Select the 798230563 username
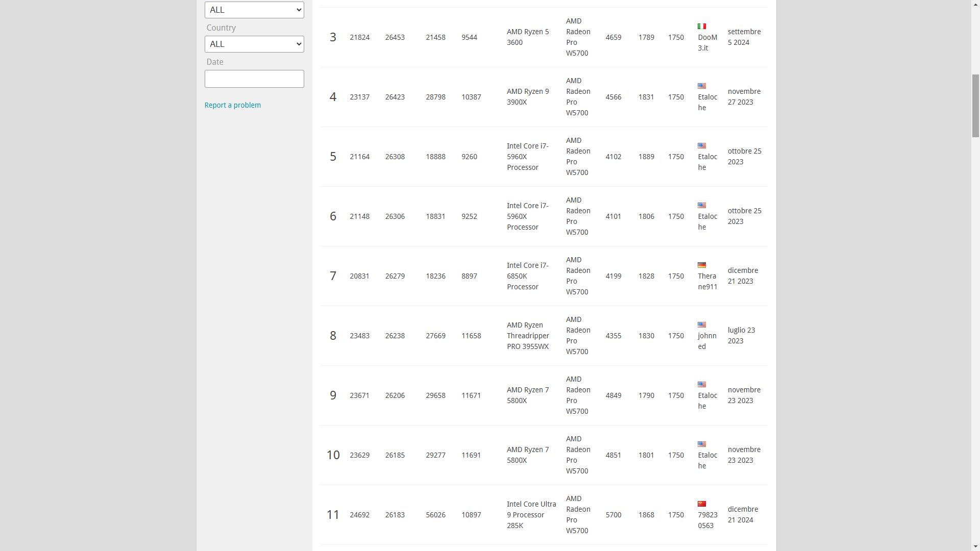 click(x=707, y=520)
